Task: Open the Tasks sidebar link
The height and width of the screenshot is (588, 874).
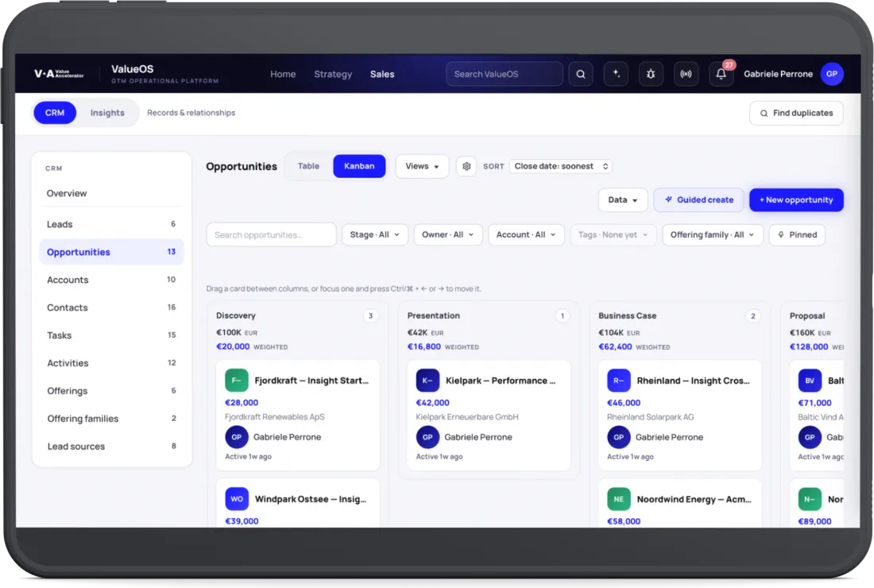Action: (111, 335)
